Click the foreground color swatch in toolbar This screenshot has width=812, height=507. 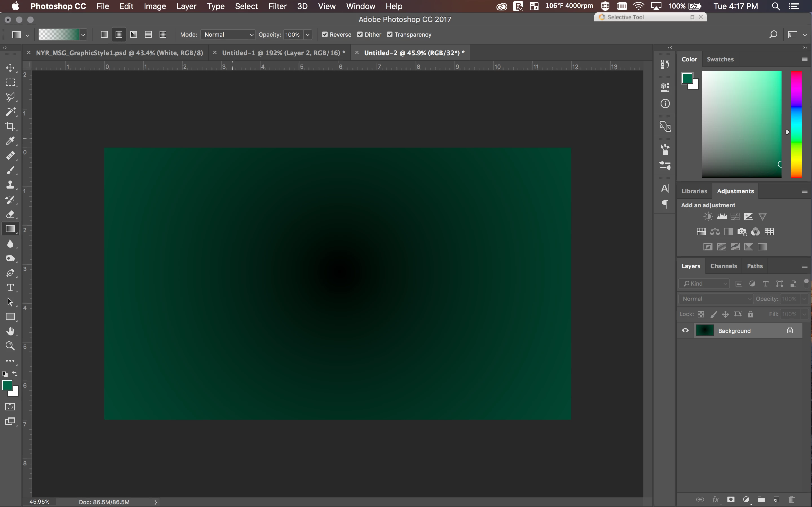[7, 386]
